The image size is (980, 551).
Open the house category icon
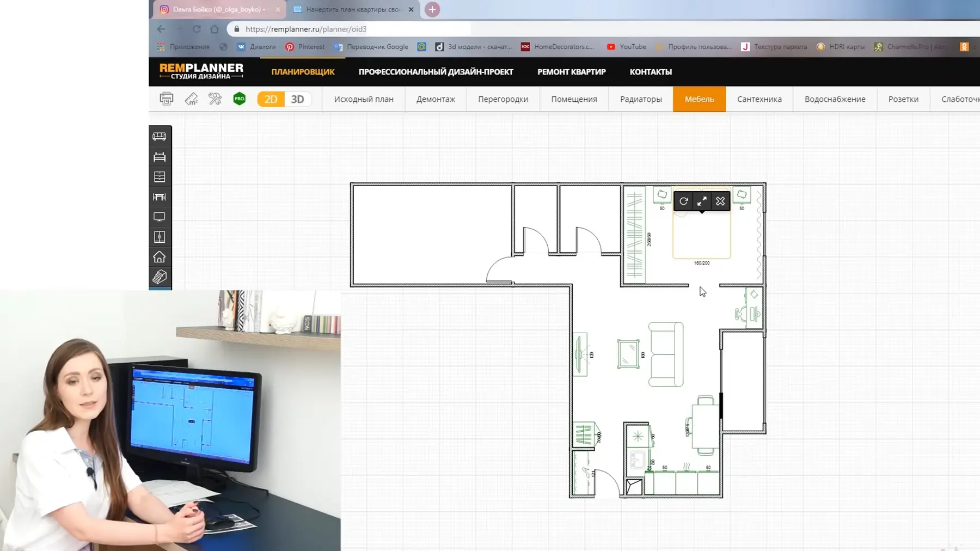(160, 257)
